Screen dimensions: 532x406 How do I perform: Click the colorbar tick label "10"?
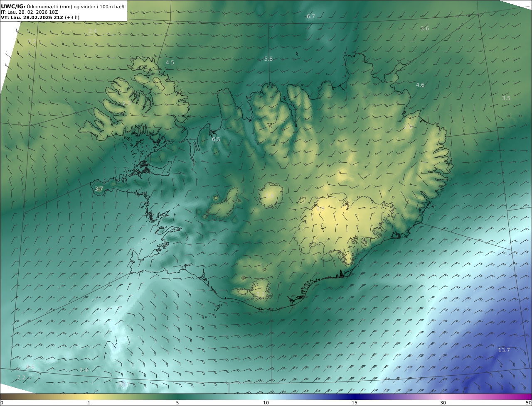266,403
